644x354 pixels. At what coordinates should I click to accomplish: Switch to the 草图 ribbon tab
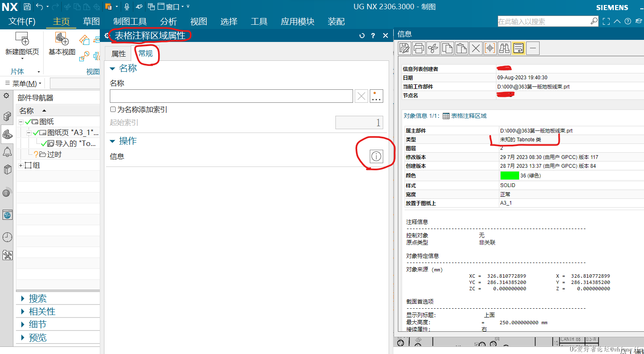[x=91, y=21]
